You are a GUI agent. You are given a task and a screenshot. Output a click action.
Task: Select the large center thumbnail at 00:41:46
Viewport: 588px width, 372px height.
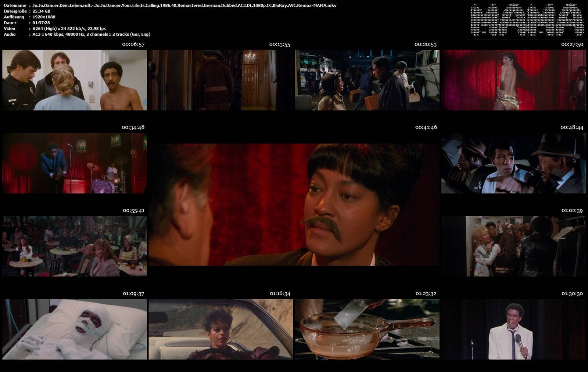point(294,205)
